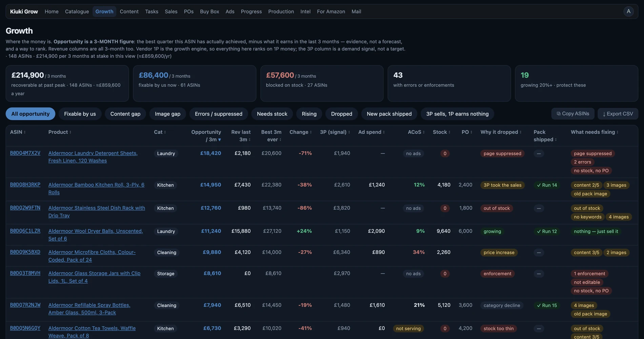Filter by Content gap
This screenshot has height=339, width=644.
coord(125,114)
